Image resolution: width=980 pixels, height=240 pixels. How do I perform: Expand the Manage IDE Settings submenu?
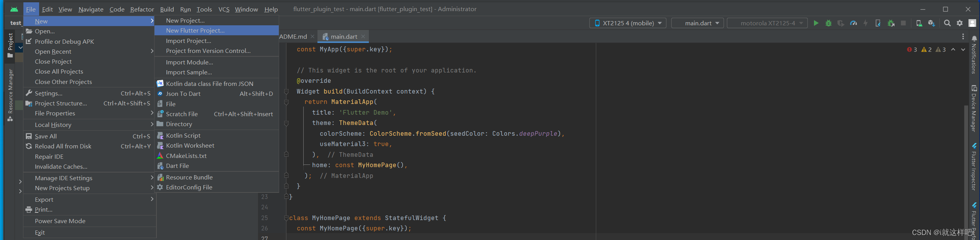coord(90,178)
